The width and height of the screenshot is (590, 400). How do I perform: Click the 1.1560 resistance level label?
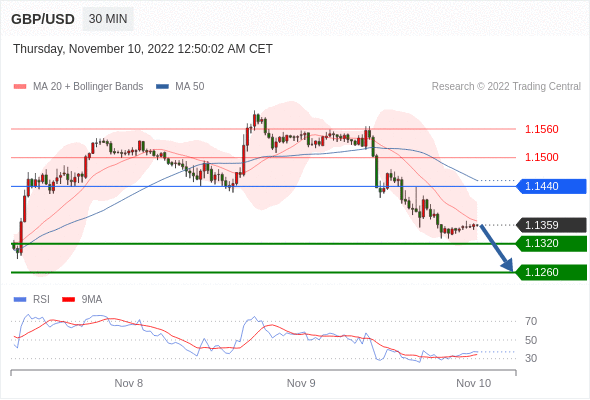coord(541,129)
